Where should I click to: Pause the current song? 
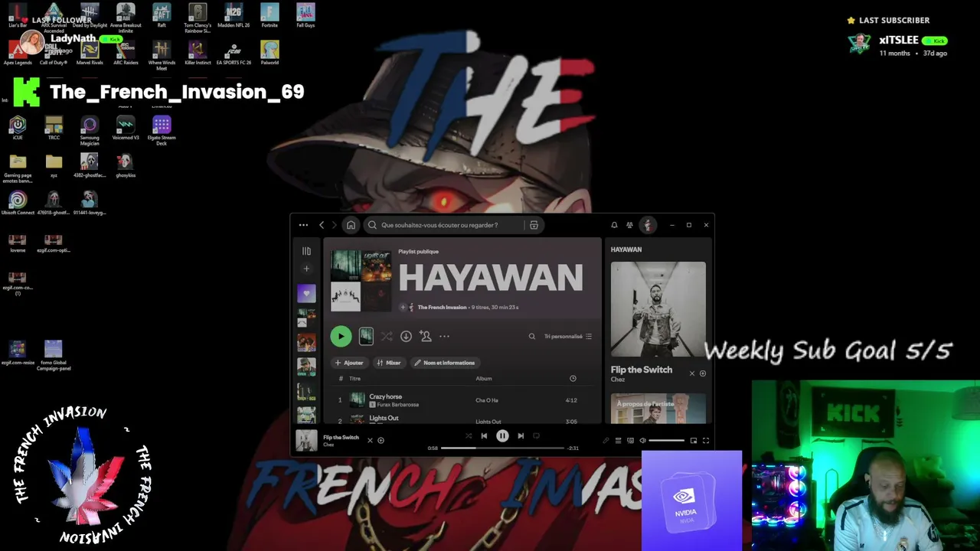pos(502,436)
